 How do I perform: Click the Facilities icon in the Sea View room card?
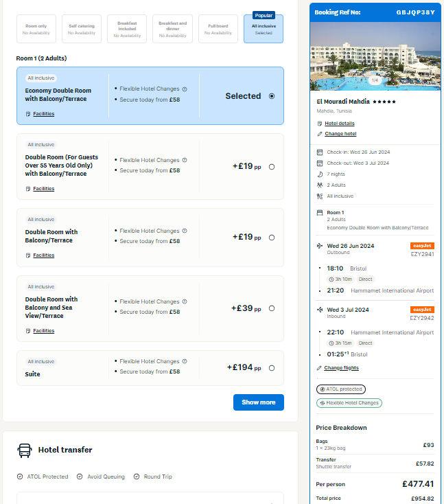(28, 331)
